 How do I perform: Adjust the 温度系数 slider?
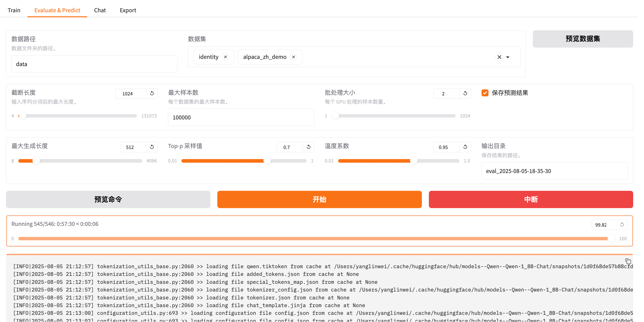coord(399,161)
